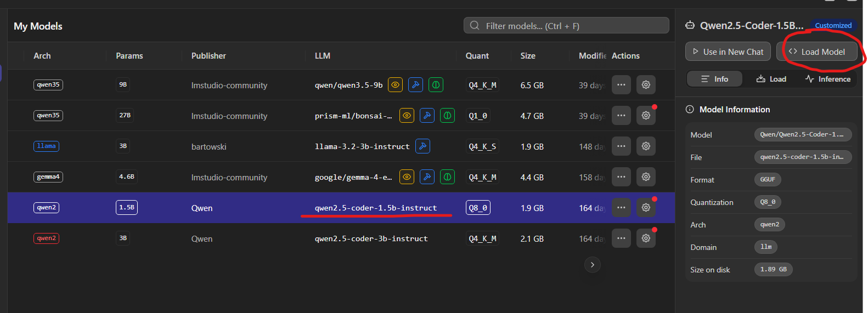Screen dimensions: 868x313
Task: Open settings gear for qwen2.5-coder-1.5b-instruct
Action: coord(646,208)
